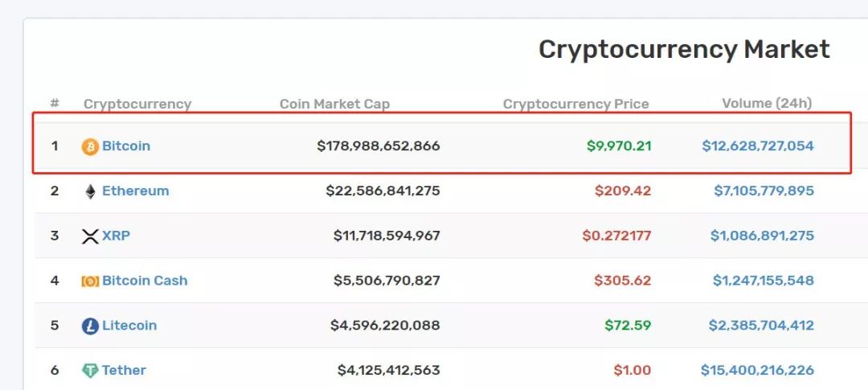Open the Bitcoin Cash coin link
This screenshot has height=390, width=868.
point(145,281)
